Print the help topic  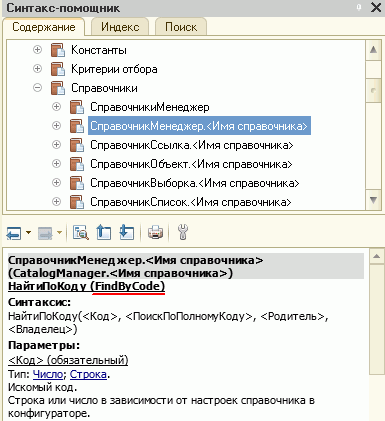tap(155, 232)
